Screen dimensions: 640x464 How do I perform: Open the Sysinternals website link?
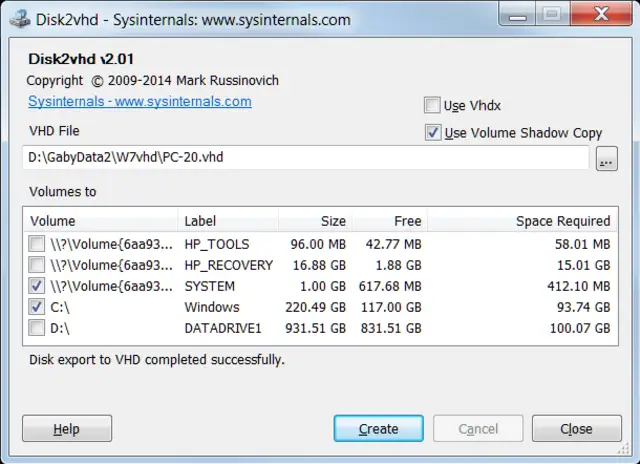(x=139, y=102)
